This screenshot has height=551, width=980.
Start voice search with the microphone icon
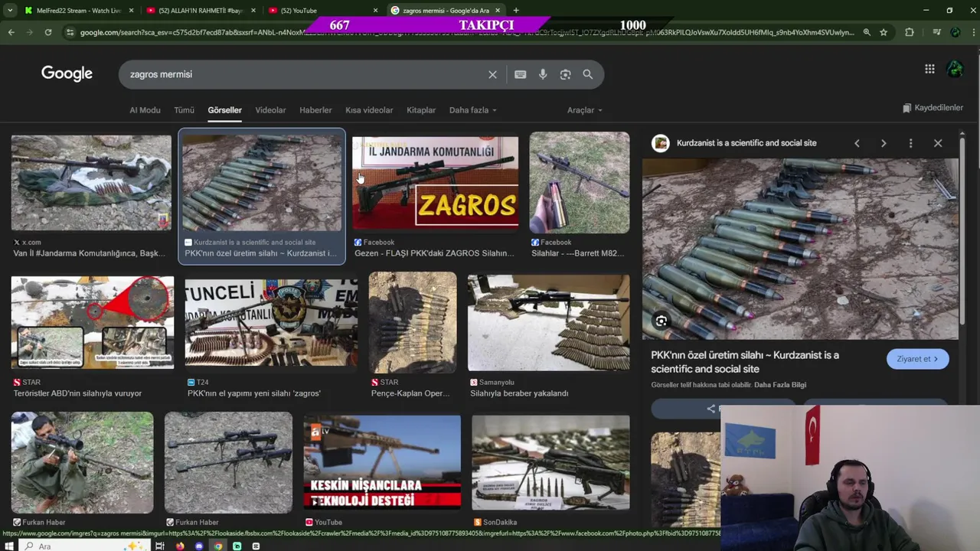click(x=543, y=74)
